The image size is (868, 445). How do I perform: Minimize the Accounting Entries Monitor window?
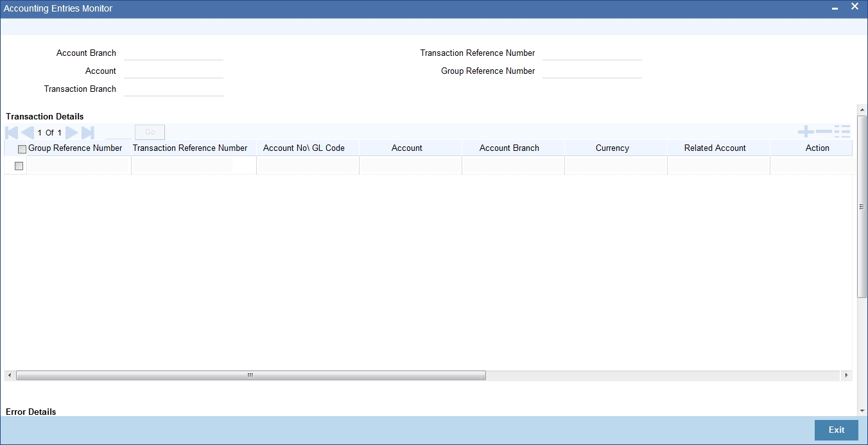835,8
